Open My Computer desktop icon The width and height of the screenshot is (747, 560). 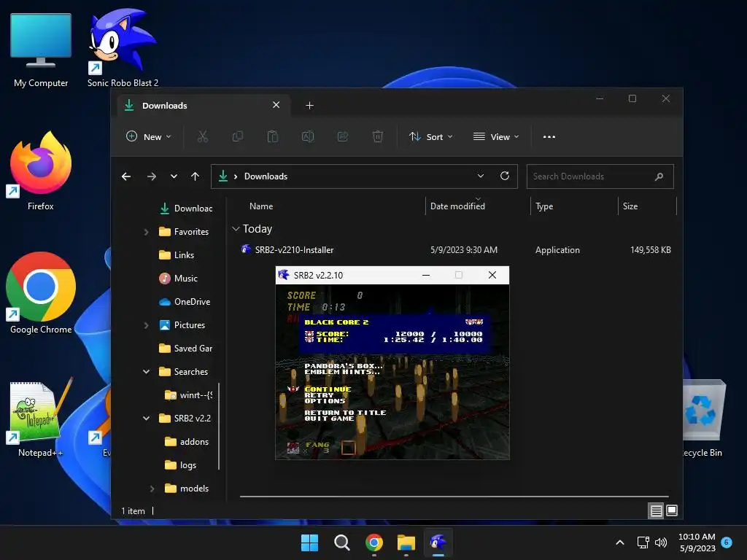point(41,50)
